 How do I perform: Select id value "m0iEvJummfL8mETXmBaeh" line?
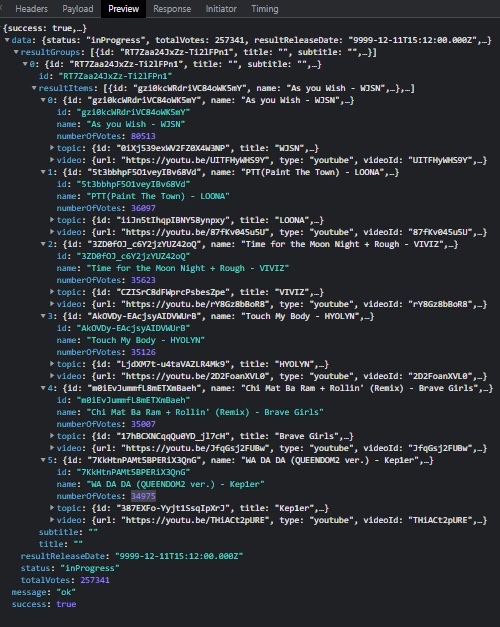124,400
